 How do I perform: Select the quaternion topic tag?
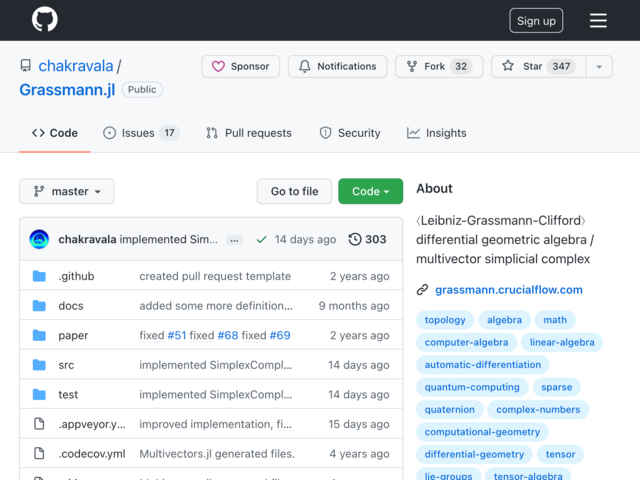(x=449, y=410)
